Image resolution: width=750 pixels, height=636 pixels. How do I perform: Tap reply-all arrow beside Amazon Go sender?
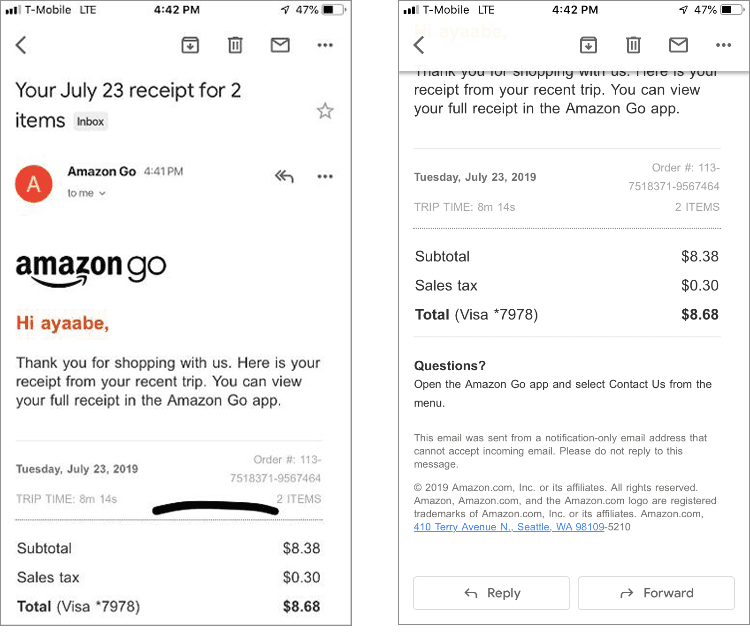[x=284, y=176]
